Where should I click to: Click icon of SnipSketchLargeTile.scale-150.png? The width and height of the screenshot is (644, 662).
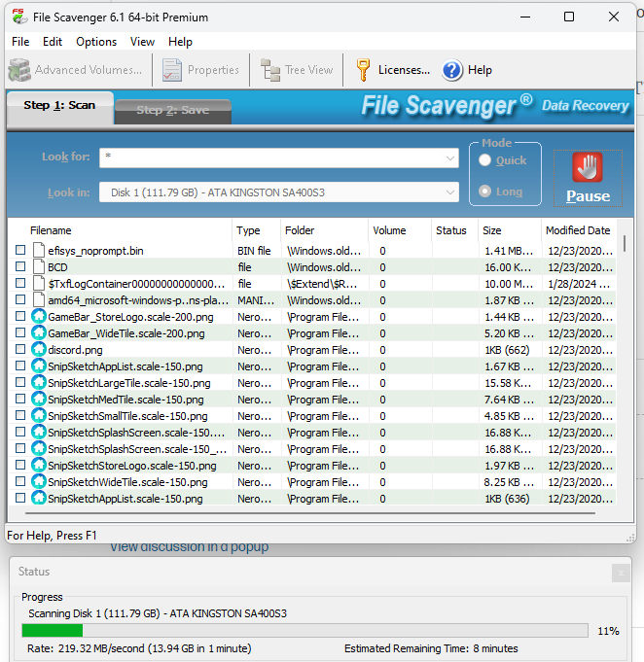[39, 382]
